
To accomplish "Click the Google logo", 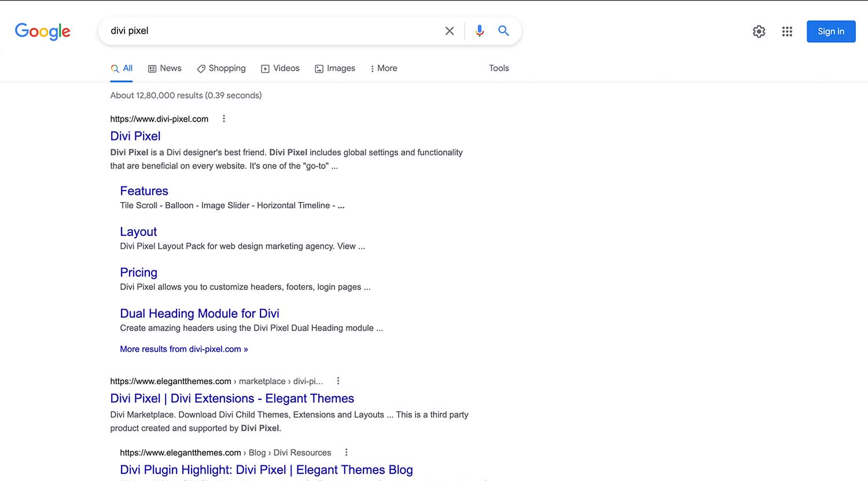I will 43,31.
